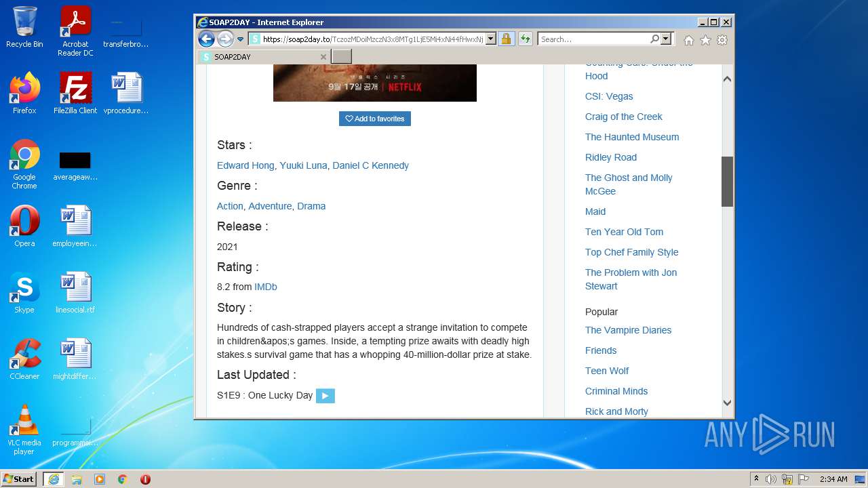
Task: Open The Haunted Museum link
Action: coord(632,137)
